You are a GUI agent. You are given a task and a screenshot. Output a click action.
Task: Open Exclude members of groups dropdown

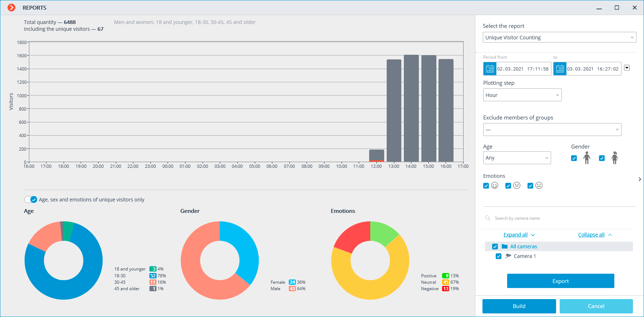pyautogui.click(x=552, y=130)
